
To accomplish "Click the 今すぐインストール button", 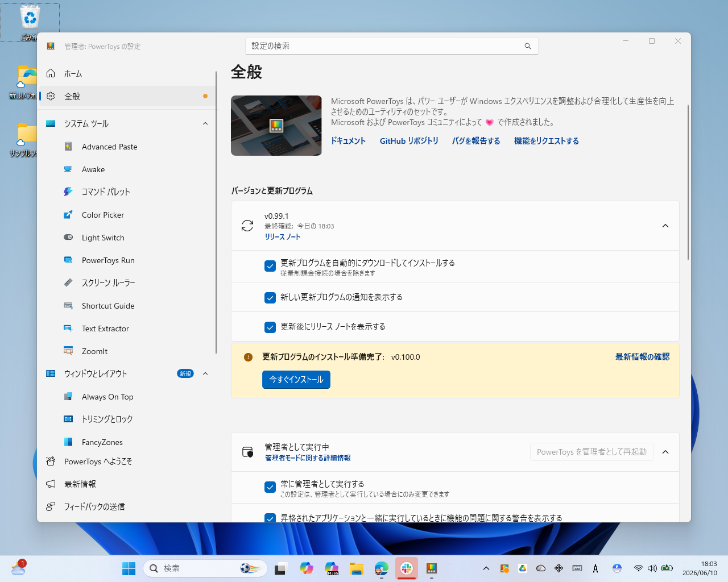I will point(296,380).
